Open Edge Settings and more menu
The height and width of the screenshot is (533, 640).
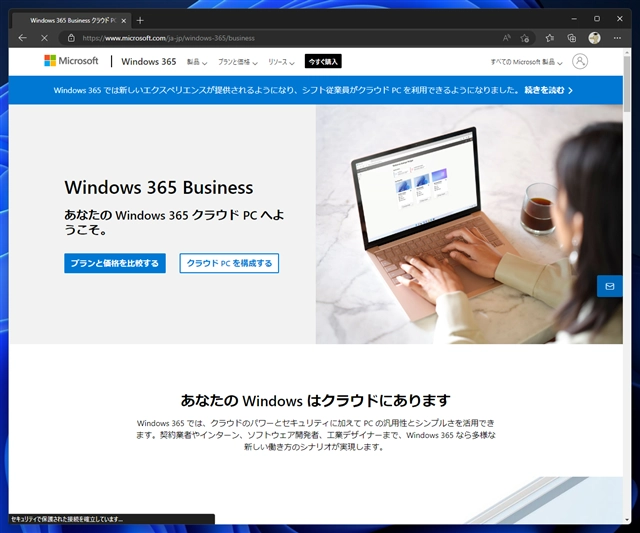[x=617, y=38]
